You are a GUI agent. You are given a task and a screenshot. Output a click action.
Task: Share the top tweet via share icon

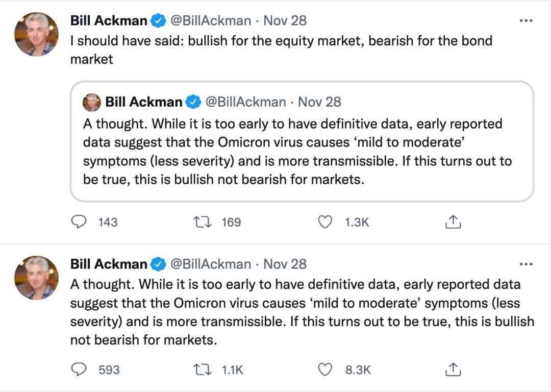coord(453,222)
